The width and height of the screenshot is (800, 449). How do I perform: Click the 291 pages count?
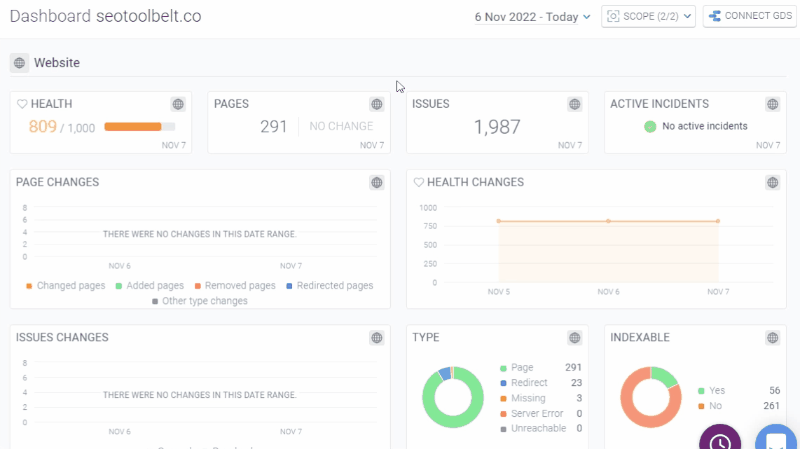[273, 127]
